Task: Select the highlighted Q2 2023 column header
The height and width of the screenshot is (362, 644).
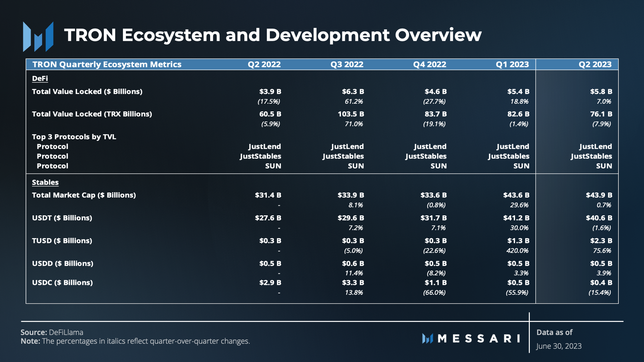Action: (595, 64)
